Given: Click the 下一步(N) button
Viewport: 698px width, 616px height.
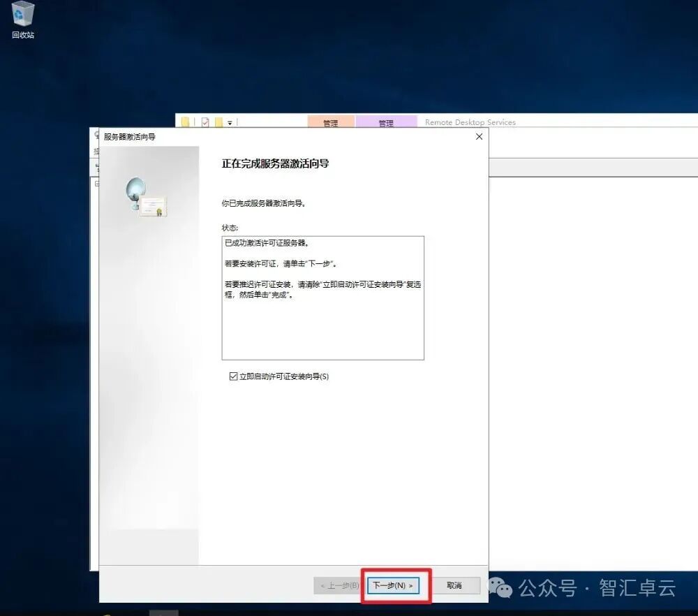Looking at the screenshot, I should click(394, 585).
